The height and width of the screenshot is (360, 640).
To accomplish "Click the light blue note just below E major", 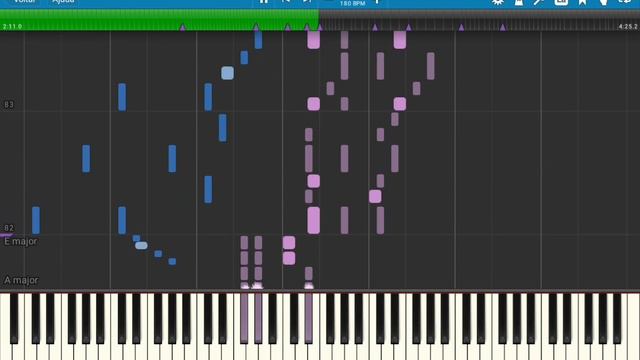I will tap(141, 245).
